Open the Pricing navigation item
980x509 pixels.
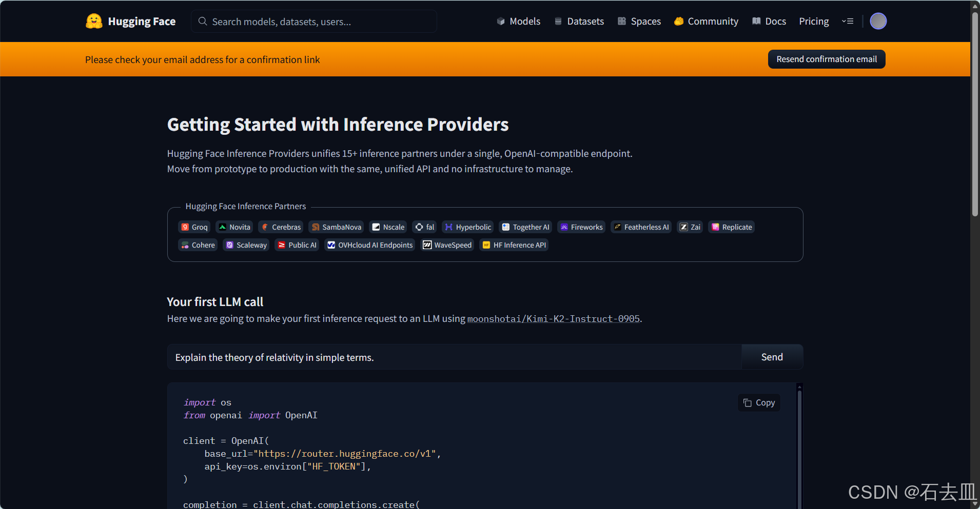click(814, 22)
